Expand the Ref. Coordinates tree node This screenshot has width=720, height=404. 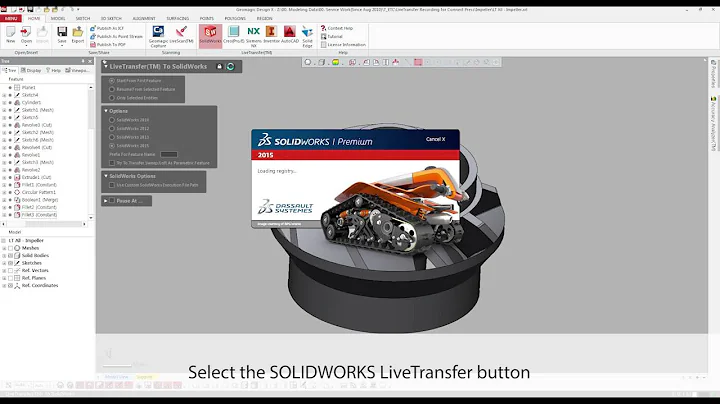(4, 286)
